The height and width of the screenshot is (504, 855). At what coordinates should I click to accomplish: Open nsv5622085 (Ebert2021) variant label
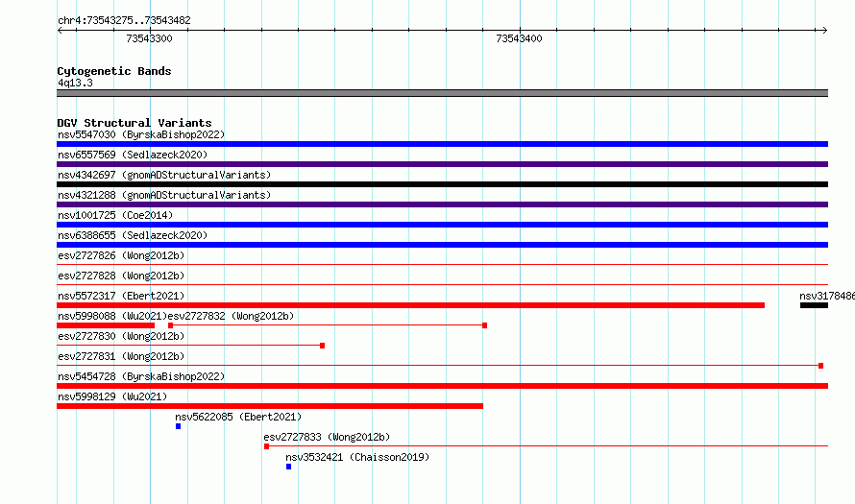[238, 417]
